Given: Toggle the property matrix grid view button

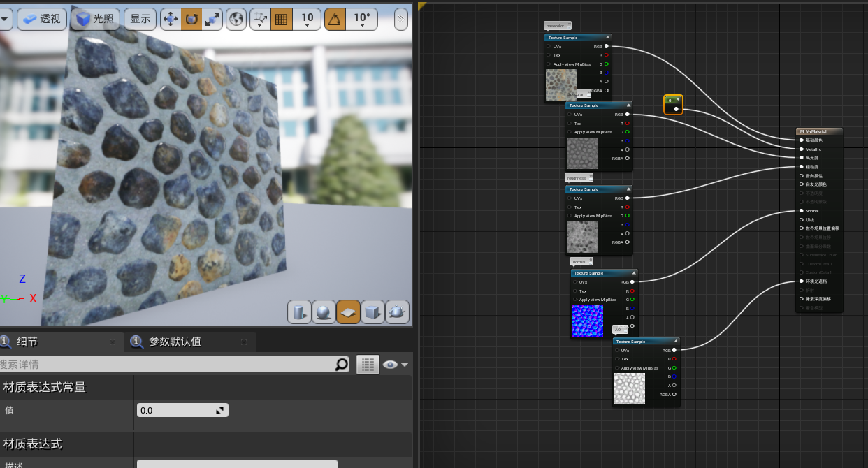Looking at the screenshot, I should click(368, 364).
